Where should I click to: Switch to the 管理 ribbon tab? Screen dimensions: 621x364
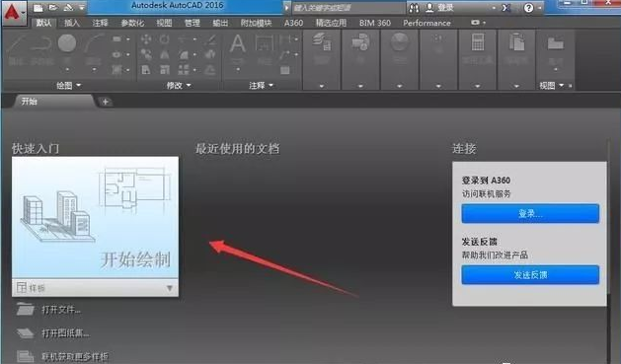coord(193,23)
